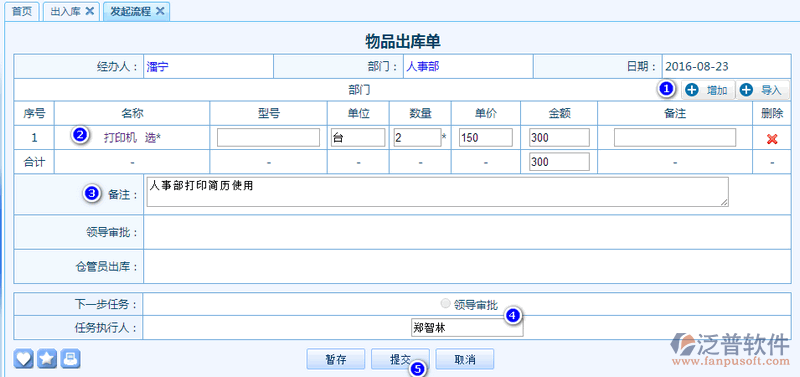Click the row 1 金额 input
This screenshot has width=800, height=377.
coord(559,138)
